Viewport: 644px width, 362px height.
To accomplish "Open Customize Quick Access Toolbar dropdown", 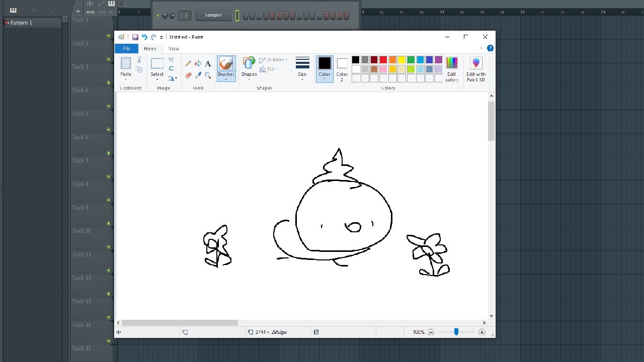I will tap(162, 37).
